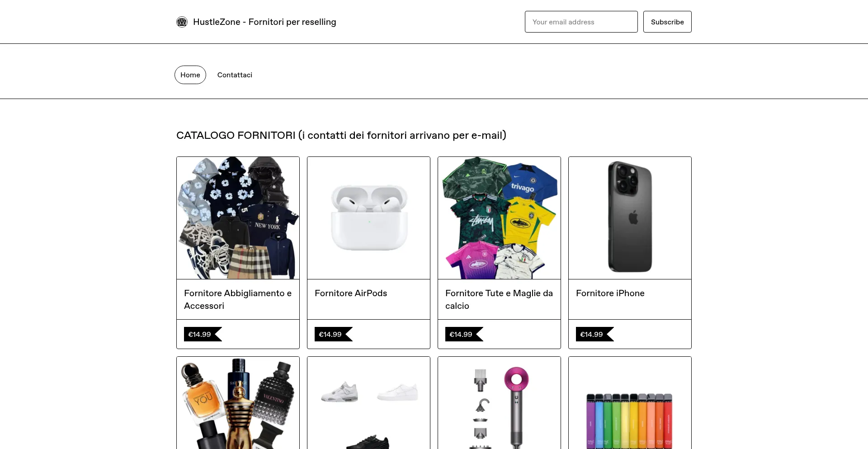View the pink hair dryer product image
This screenshot has width=868, height=449.
pos(499,403)
